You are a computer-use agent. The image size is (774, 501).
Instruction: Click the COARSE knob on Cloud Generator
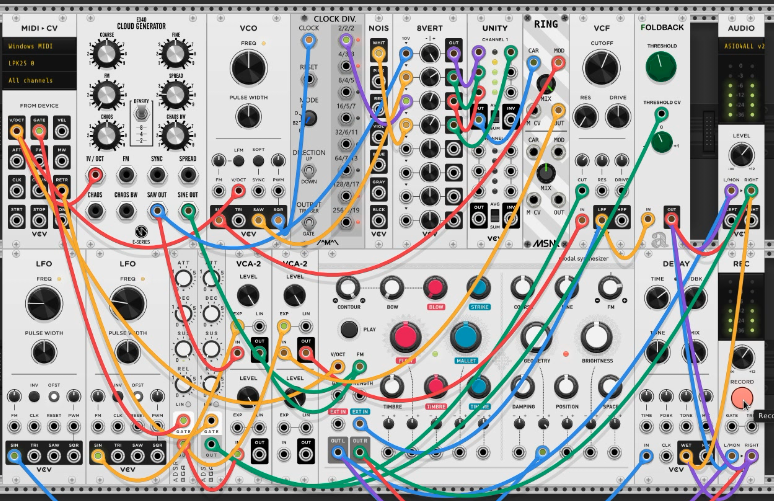107,54
